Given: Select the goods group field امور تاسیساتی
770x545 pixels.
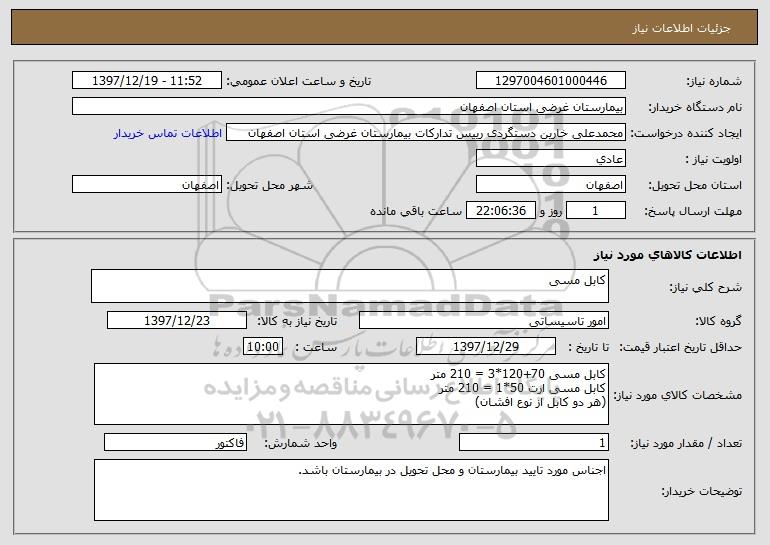Looking at the screenshot, I should pyautogui.click(x=484, y=320).
